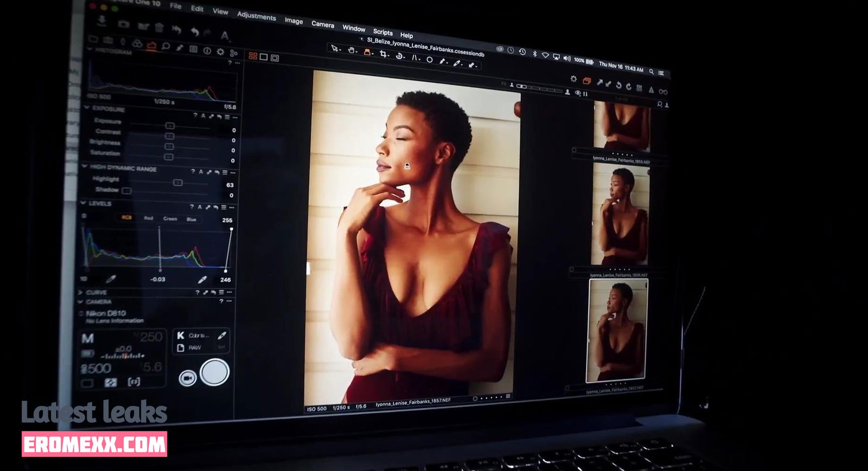Screen dimensions: 868x471
Task: Click the exposure warning triangle icon
Action: click(652, 90)
